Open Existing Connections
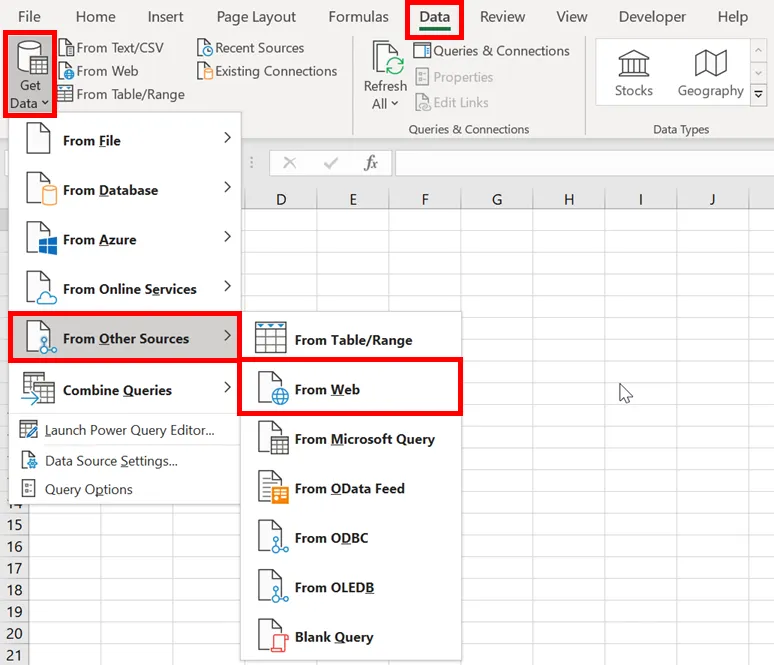The image size is (774, 665). (267, 71)
